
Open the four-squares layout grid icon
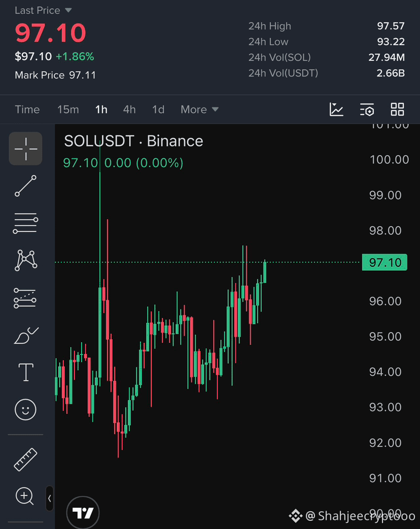(x=397, y=110)
